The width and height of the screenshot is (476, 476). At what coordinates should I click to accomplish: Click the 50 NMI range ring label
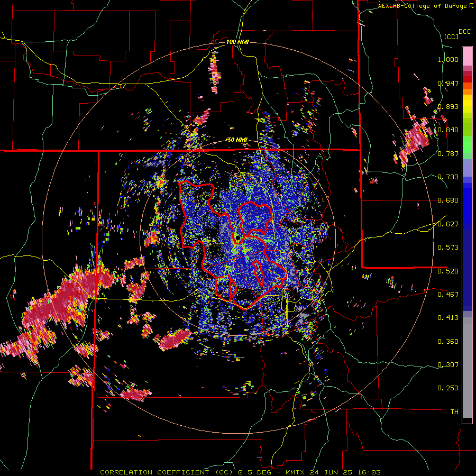237,140
